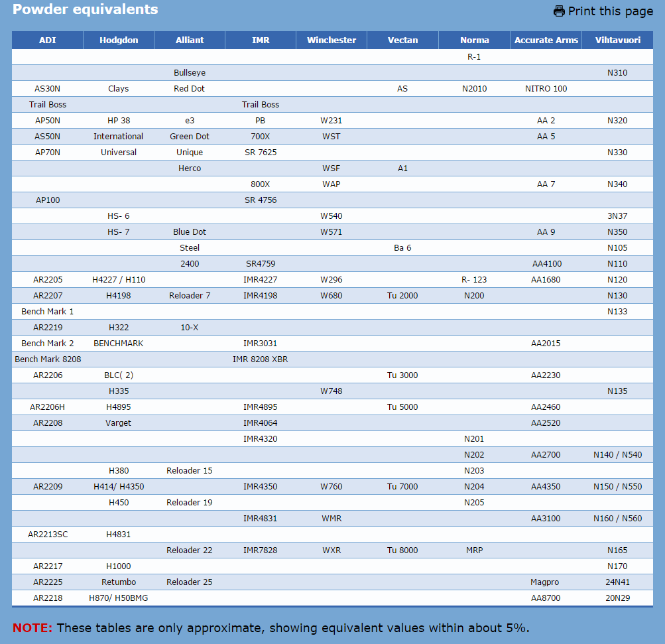Click the Powder equivalents heading

(x=86, y=9)
